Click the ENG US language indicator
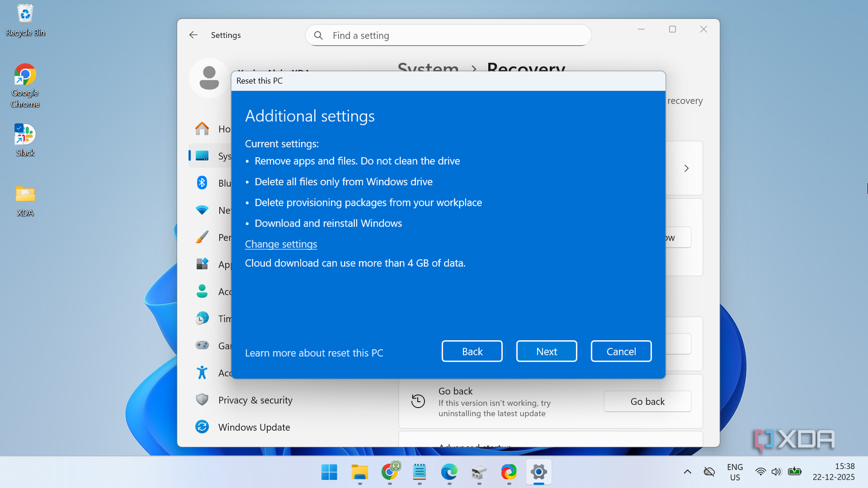The width and height of the screenshot is (868, 488). (735, 472)
